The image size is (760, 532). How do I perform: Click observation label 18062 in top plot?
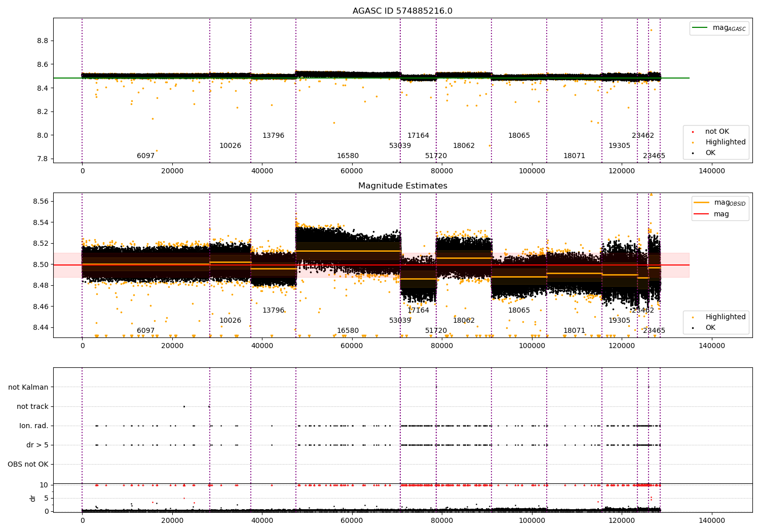pos(464,146)
